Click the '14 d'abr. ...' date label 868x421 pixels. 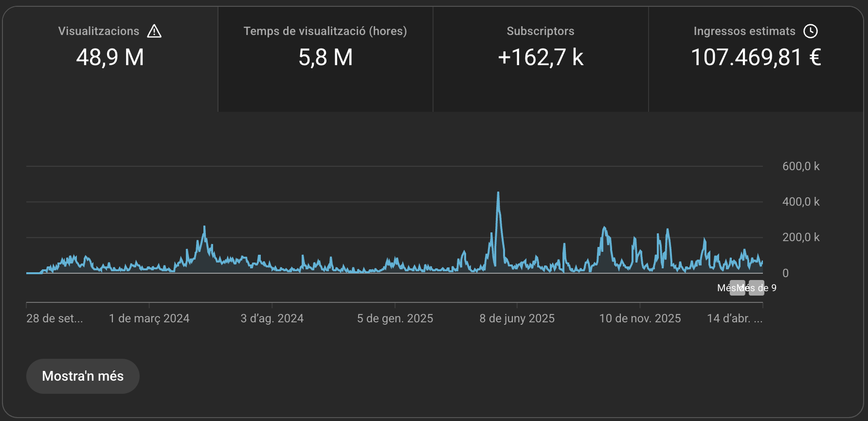(734, 318)
